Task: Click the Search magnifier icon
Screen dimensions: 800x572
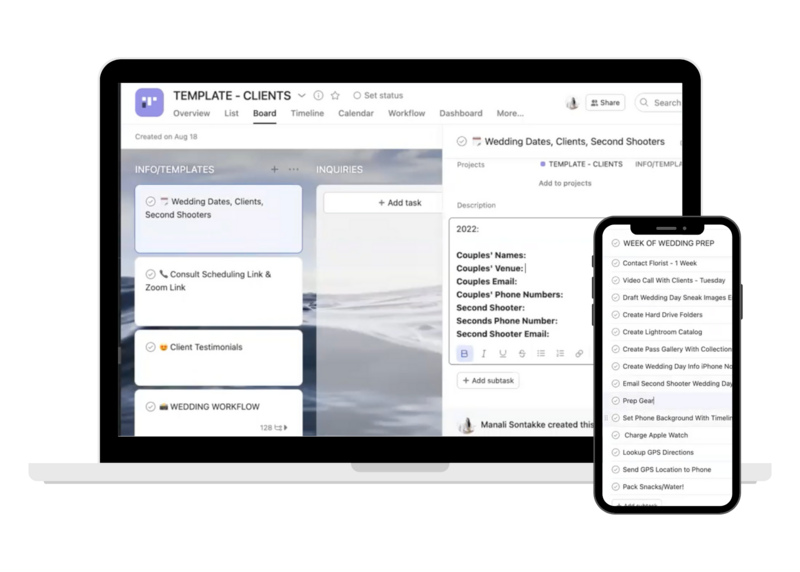Action: [x=644, y=103]
